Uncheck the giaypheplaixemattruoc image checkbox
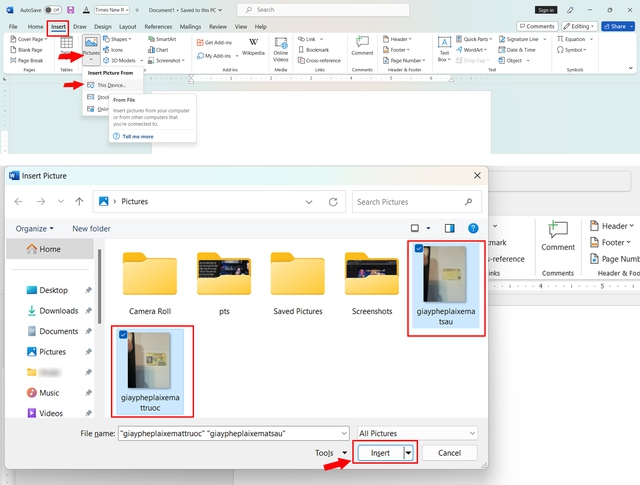This screenshot has height=485, width=640. tap(122, 334)
